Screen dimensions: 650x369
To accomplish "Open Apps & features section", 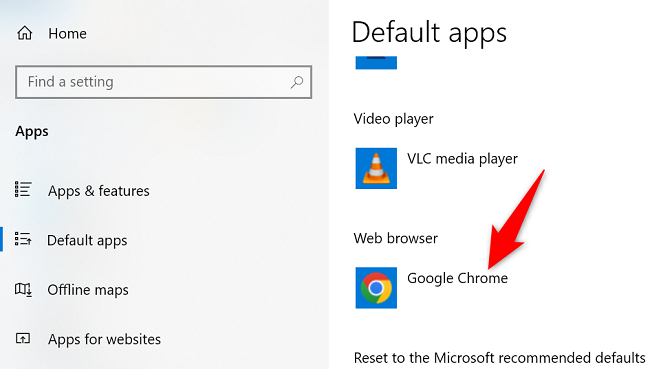I will [99, 191].
